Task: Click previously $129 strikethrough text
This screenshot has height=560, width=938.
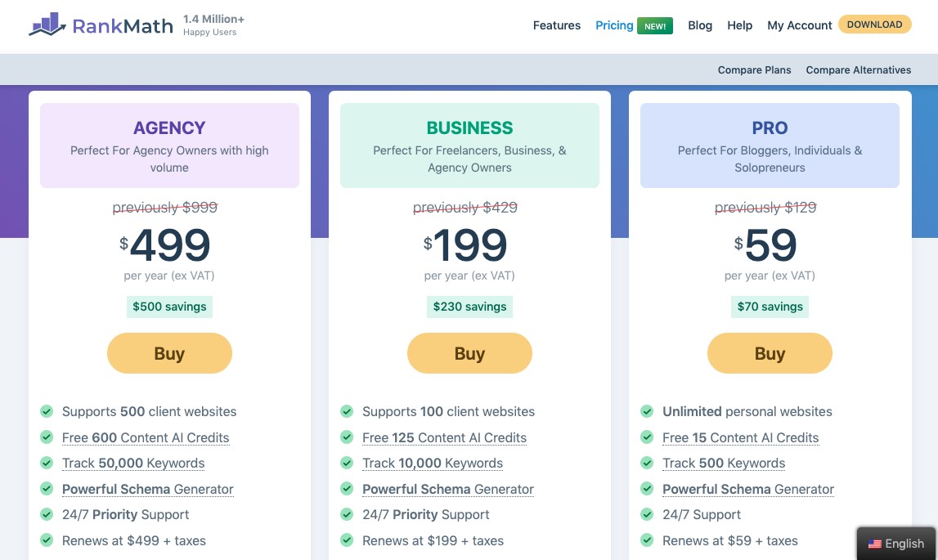Action: tap(765, 207)
